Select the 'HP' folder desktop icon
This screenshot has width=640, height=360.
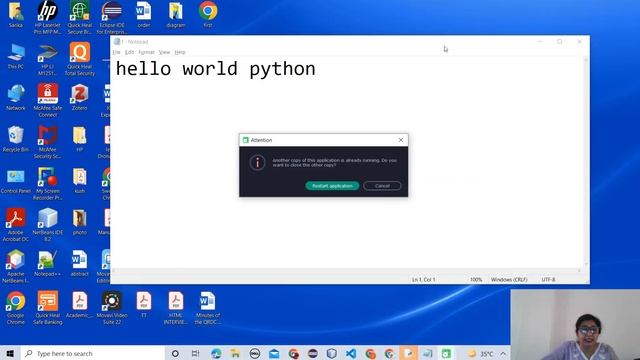point(80,140)
